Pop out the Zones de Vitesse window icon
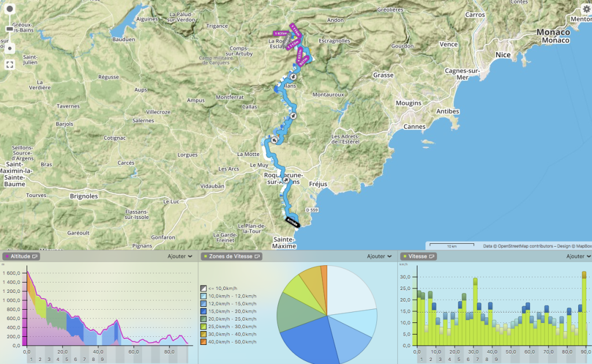Screen dimensions: 592x364 [258, 256]
